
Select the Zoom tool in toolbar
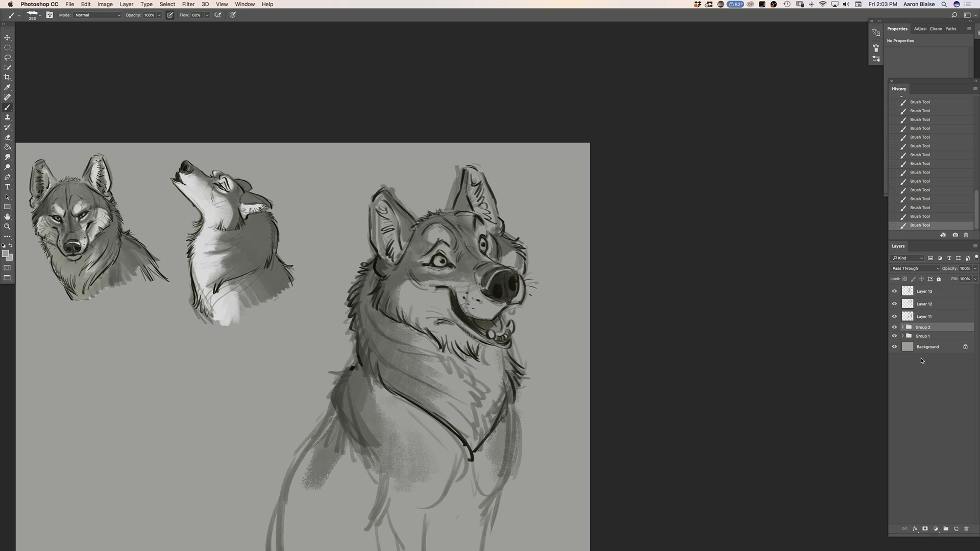point(7,227)
